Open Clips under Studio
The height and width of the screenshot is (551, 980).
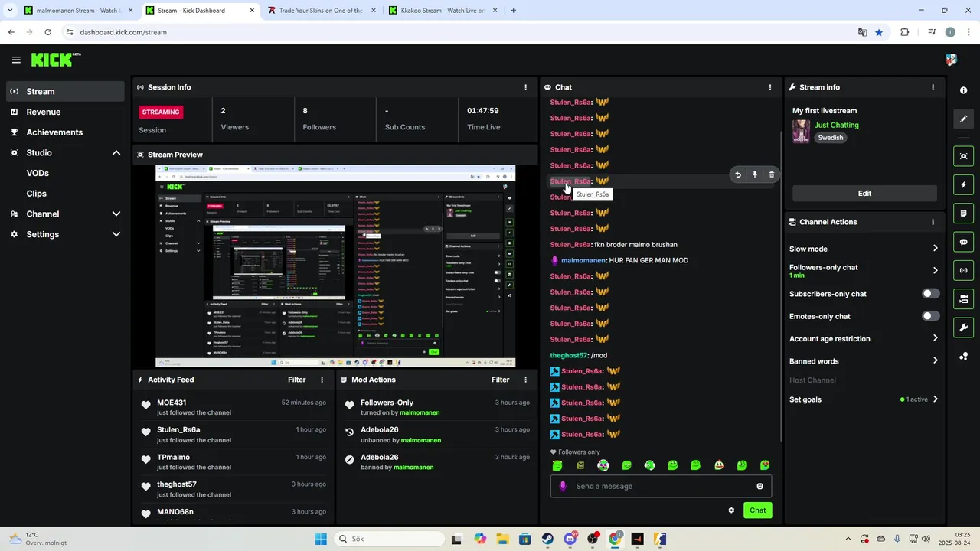[36, 194]
